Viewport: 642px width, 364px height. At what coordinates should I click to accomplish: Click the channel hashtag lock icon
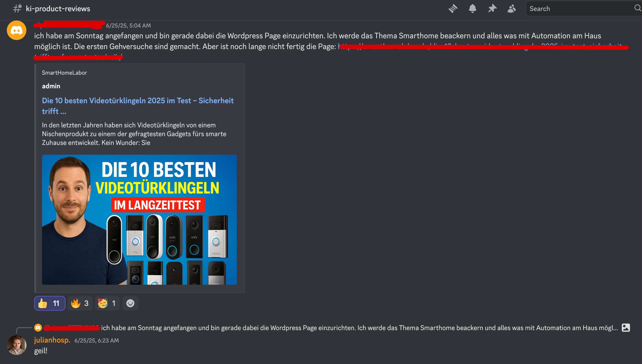(x=17, y=9)
